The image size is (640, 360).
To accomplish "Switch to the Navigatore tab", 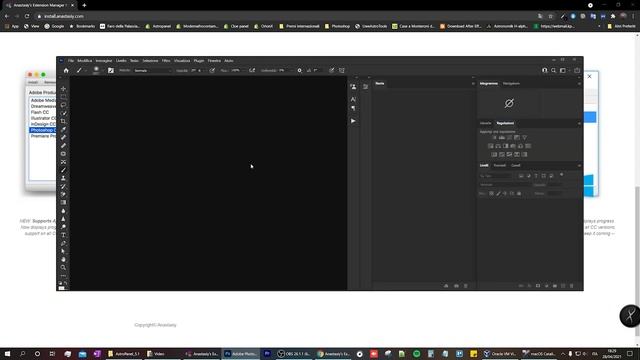I will (511, 84).
